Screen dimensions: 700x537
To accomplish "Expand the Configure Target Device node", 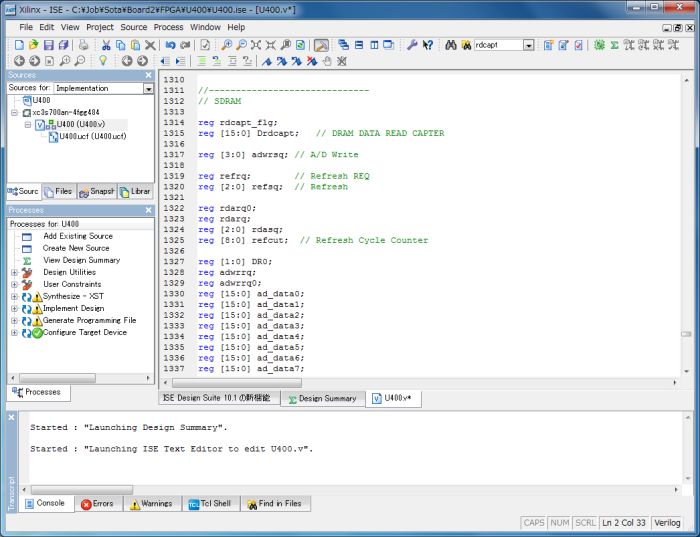I will coord(14,333).
